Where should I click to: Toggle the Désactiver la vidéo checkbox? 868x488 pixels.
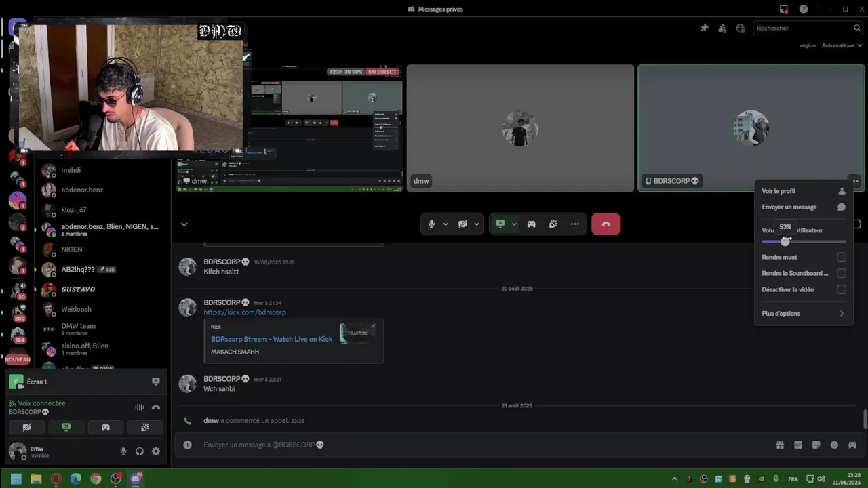[842, 289]
